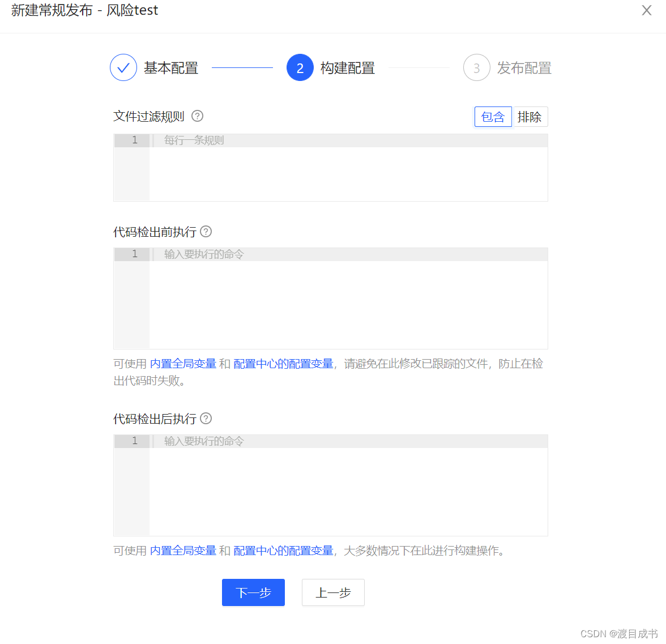Click the question mark icon after 代码检出后执行
This screenshot has height=644, width=666.
[206, 419]
